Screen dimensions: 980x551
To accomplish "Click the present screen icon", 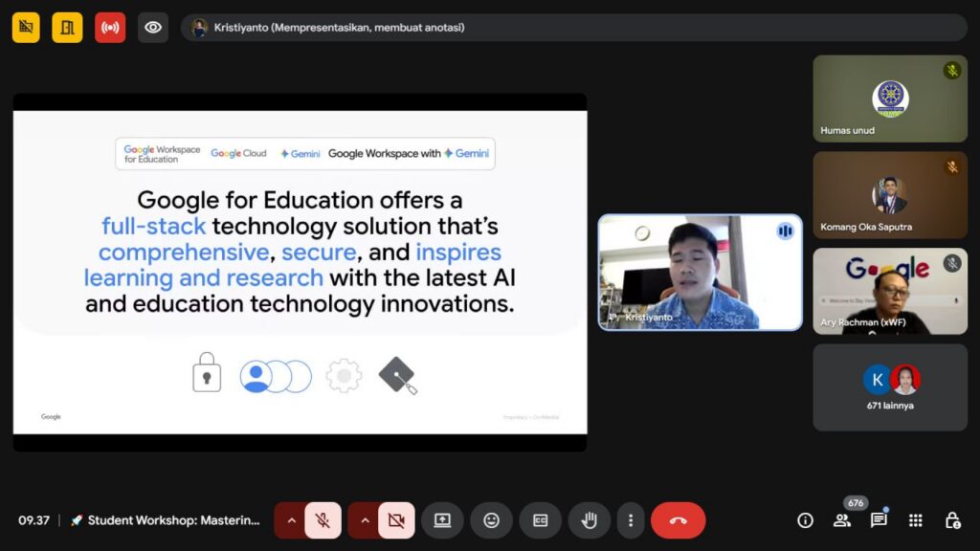I will pos(442,520).
